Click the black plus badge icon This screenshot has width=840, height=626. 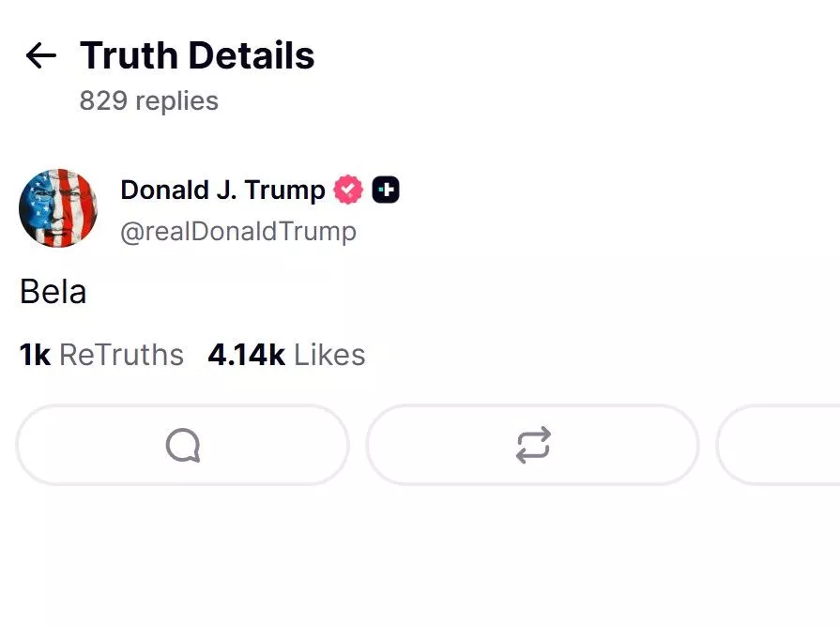(386, 191)
